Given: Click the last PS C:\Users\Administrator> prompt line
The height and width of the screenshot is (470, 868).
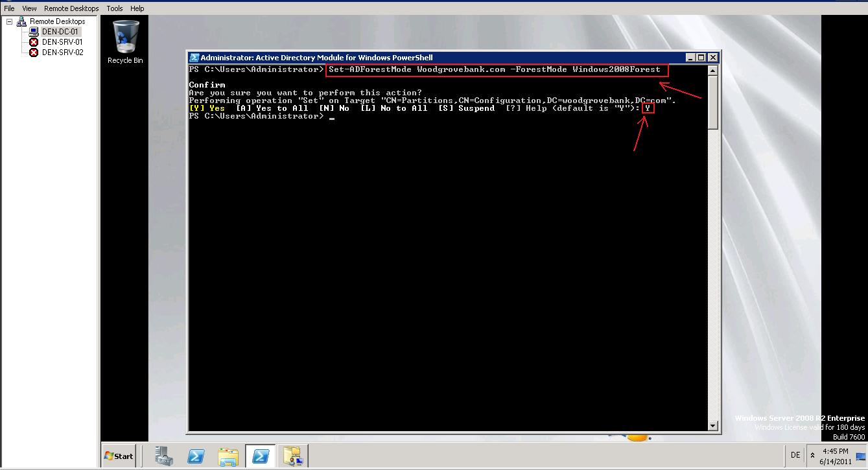Looking at the screenshot, I should click(256, 116).
